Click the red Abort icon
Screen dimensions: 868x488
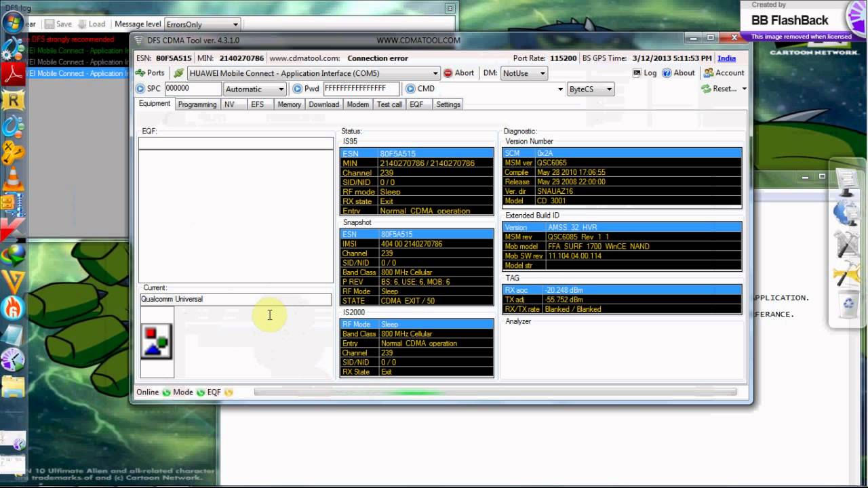click(448, 73)
